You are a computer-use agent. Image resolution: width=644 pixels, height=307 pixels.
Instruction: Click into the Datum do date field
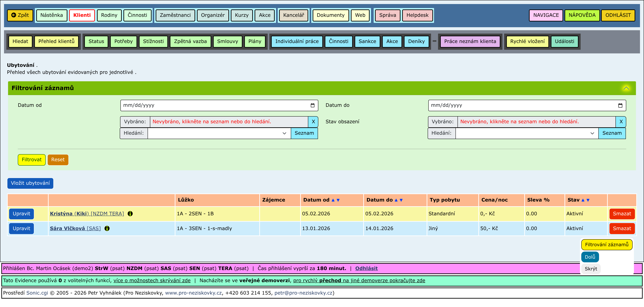[527, 105]
